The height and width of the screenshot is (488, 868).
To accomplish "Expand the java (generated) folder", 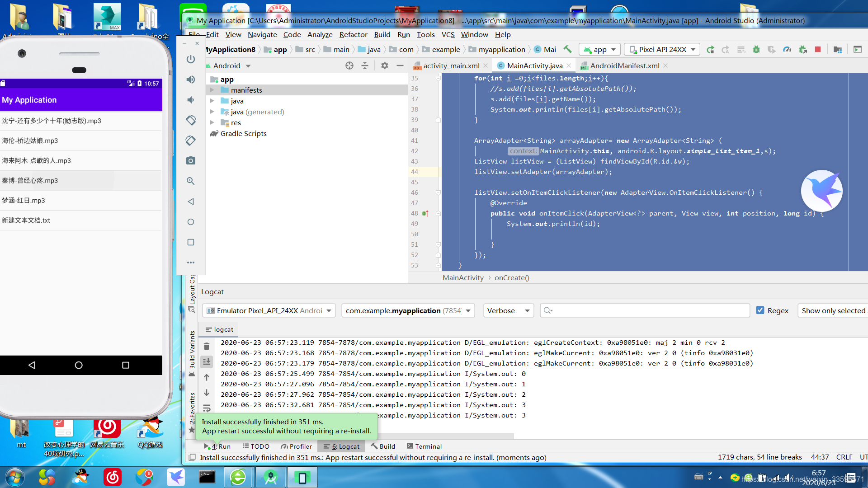I will [x=212, y=112].
